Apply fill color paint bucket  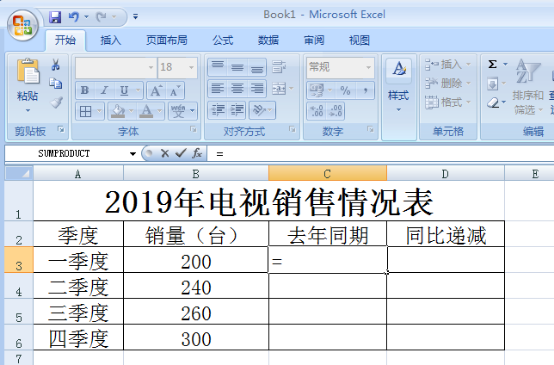(x=118, y=111)
